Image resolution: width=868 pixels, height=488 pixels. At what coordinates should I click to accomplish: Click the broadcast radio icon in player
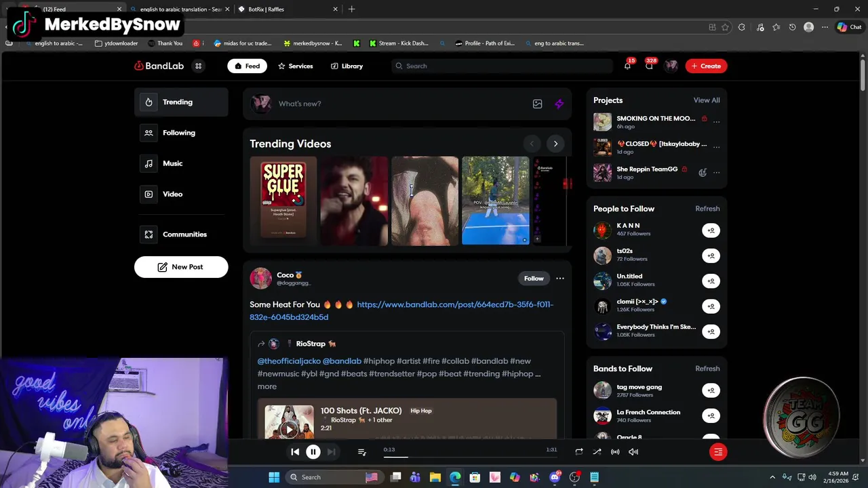615,452
